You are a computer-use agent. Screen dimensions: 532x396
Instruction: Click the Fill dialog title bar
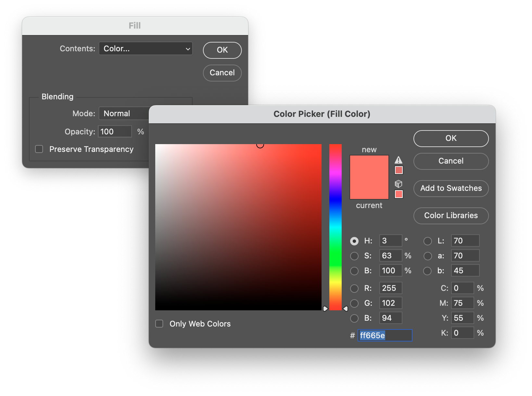135,26
